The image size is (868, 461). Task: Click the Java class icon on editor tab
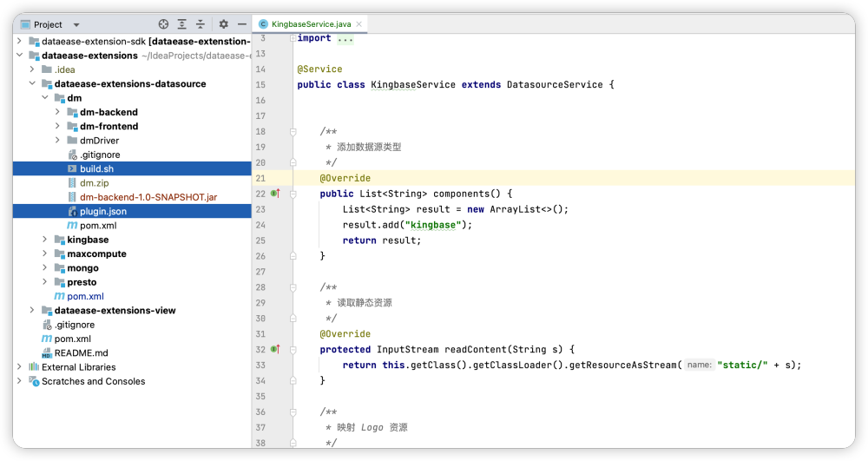coord(264,24)
